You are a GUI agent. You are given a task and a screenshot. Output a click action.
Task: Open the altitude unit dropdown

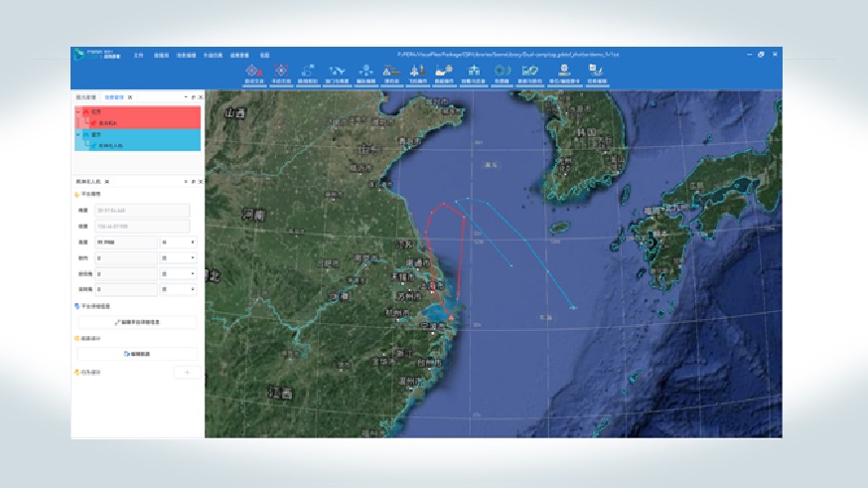178,242
